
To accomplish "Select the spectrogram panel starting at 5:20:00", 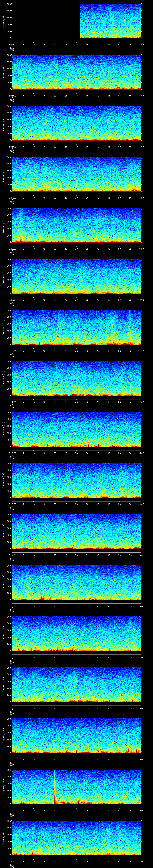I will [x=77, y=838].
